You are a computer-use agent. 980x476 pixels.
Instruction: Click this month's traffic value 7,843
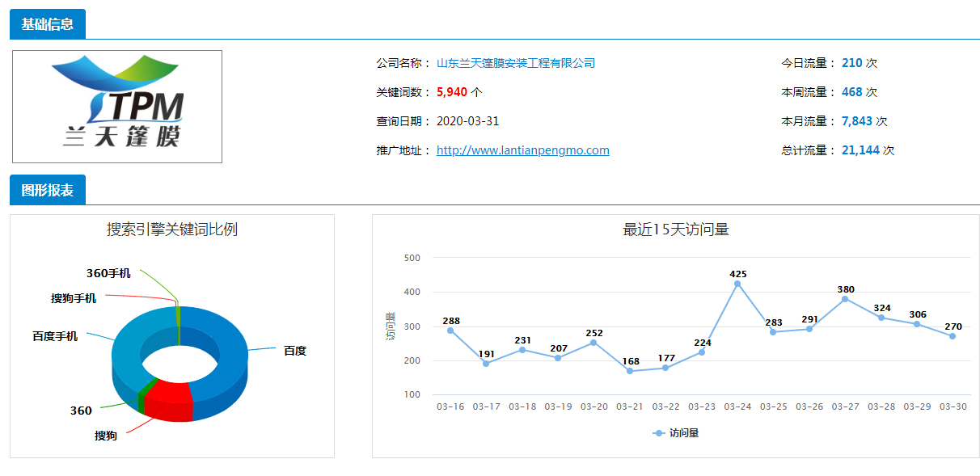(857, 121)
